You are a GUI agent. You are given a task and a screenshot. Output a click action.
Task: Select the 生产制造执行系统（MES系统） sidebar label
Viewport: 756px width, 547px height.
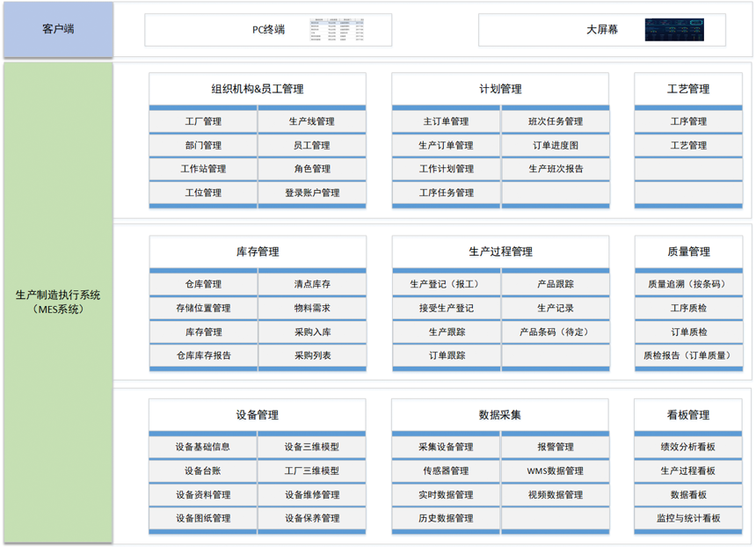click(x=58, y=303)
